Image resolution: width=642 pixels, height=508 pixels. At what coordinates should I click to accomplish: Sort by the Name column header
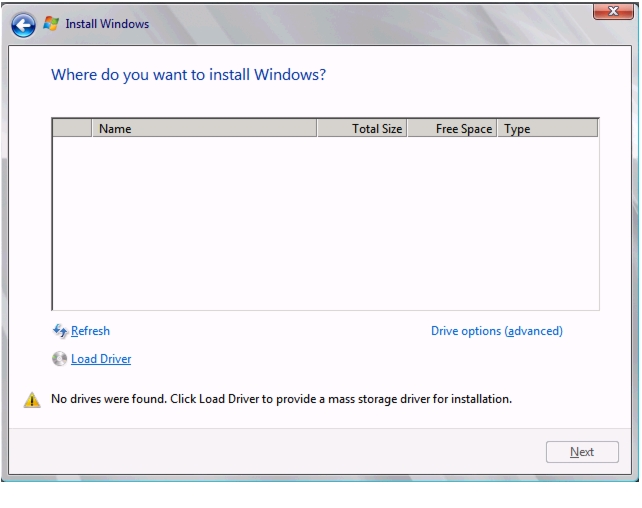pos(204,129)
